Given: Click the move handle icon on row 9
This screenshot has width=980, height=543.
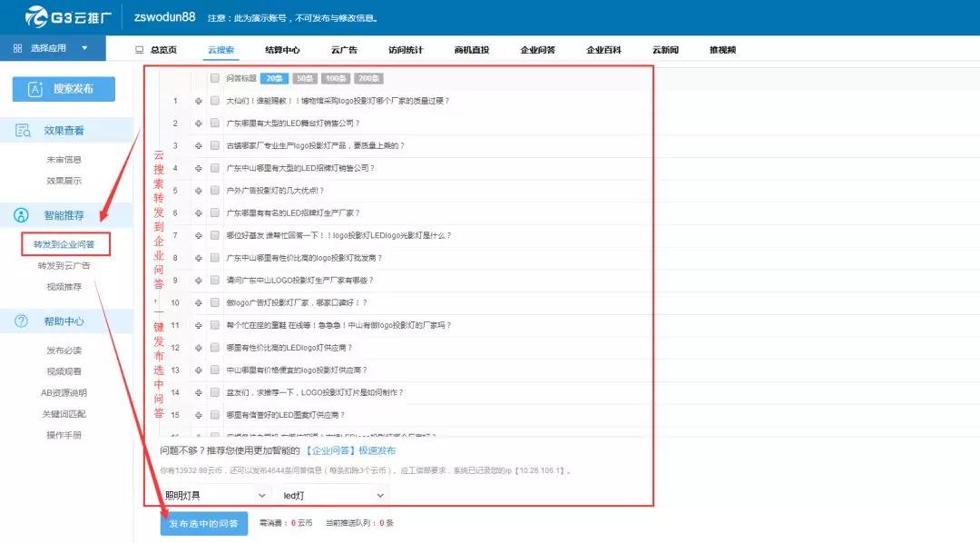Looking at the screenshot, I should pos(198,281).
